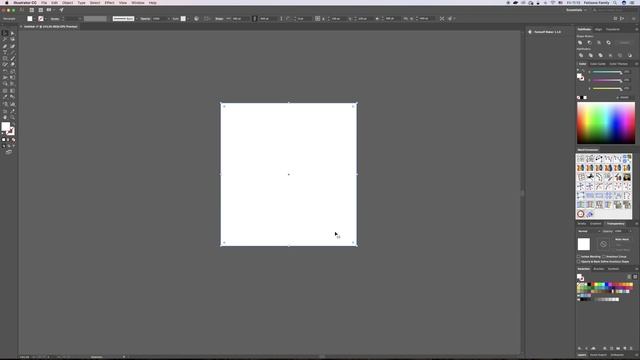Image resolution: width=640 pixels, height=360 pixels.
Task: Switch Swatches panel to list view
Action: 629,277
